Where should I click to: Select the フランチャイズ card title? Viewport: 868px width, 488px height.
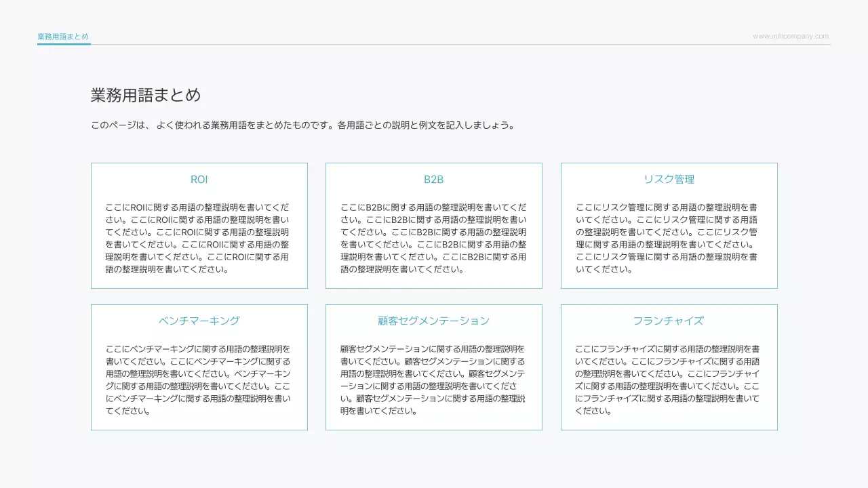[669, 321]
